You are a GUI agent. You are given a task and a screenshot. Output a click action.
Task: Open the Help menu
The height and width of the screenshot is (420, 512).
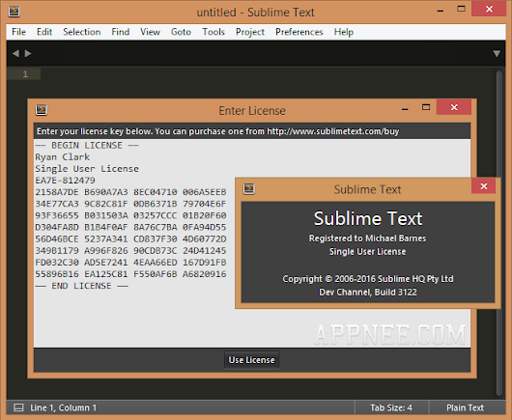coord(344,32)
